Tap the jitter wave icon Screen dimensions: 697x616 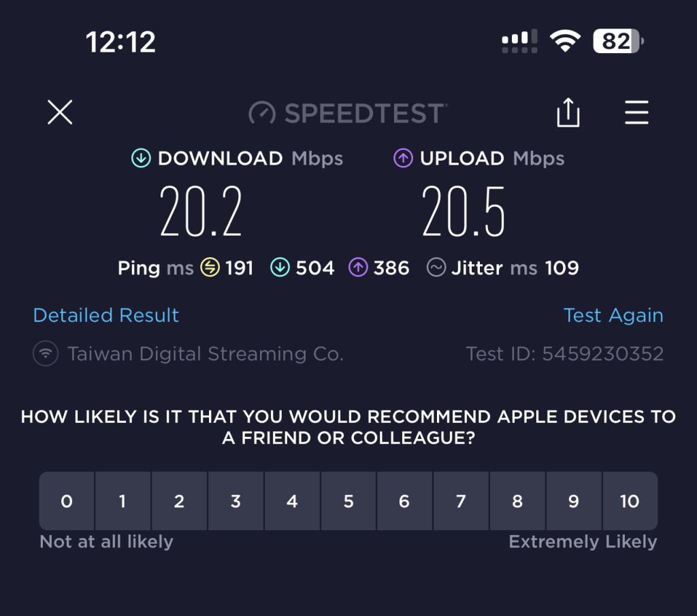[436, 268]
